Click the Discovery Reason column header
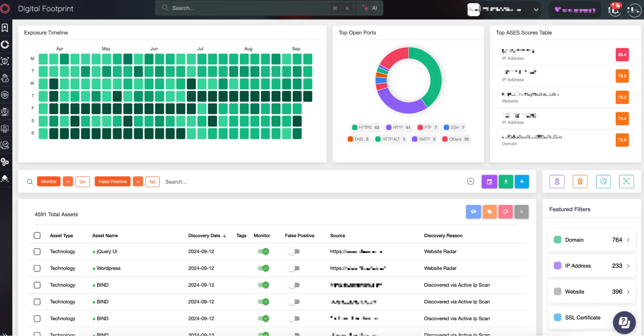644x336 pixels. click(x=443, y=236)
